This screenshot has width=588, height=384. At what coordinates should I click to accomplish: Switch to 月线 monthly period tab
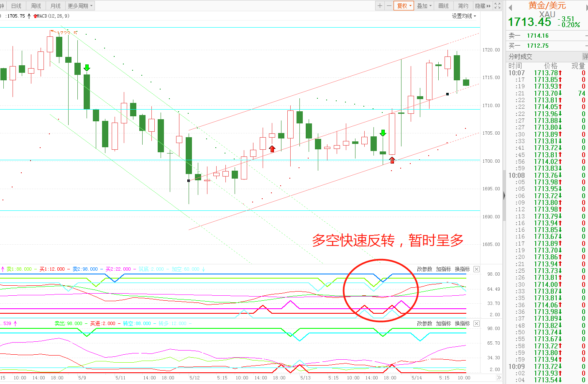(55, 6)
